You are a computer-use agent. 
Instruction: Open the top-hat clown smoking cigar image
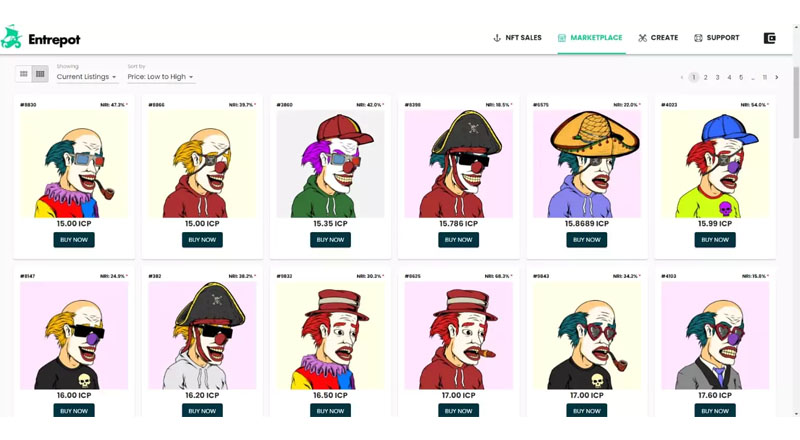(458, 335)
